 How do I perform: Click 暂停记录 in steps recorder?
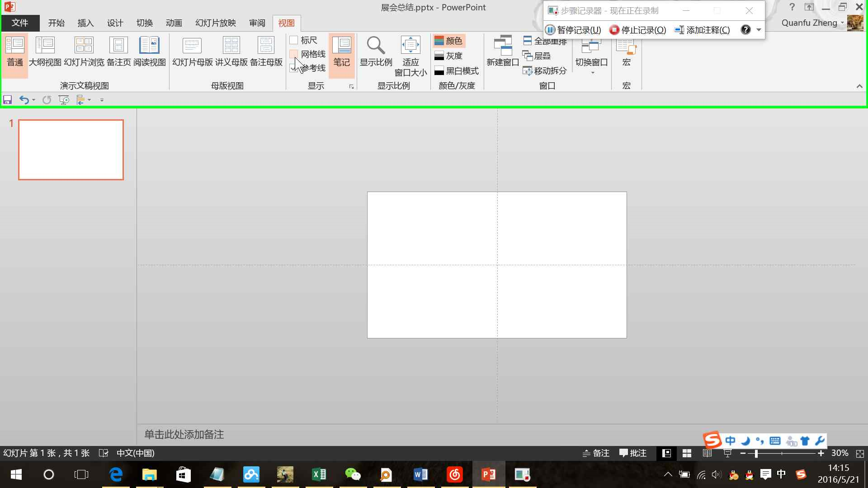[x=573, y=30]
